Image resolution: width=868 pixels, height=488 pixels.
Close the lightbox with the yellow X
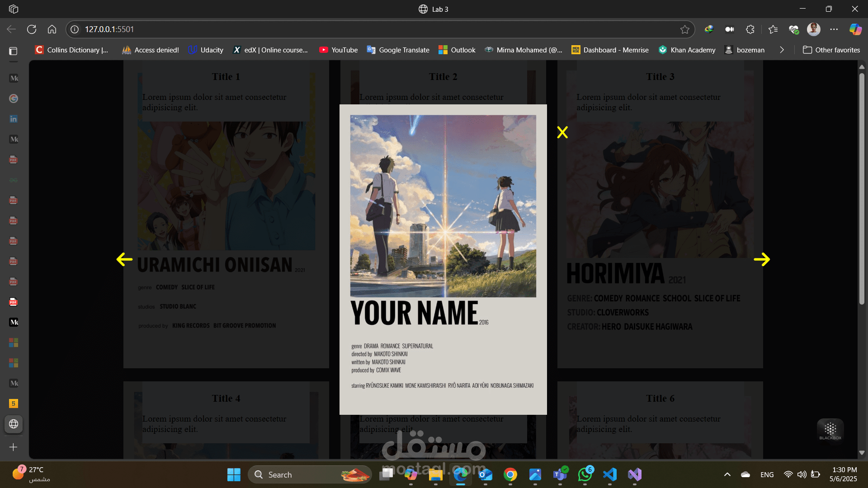tap(562, 132)
